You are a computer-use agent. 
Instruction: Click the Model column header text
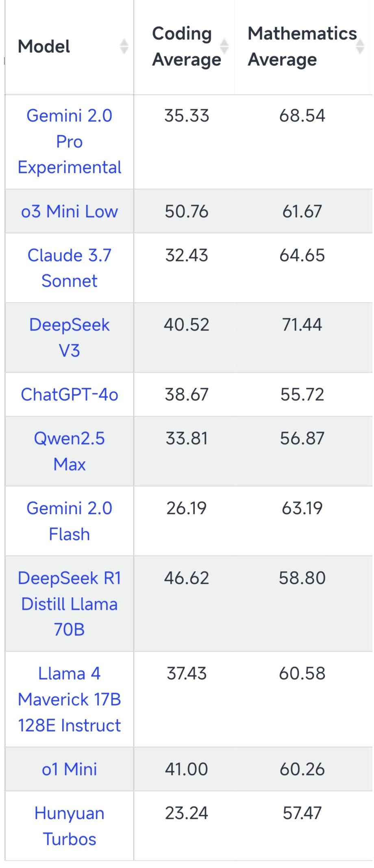click(x=44, y=47)
